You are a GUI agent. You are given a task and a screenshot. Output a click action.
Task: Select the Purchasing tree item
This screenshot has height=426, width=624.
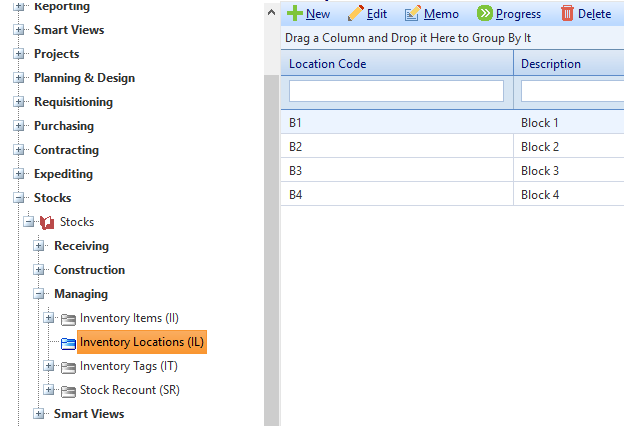pos(64,126)
